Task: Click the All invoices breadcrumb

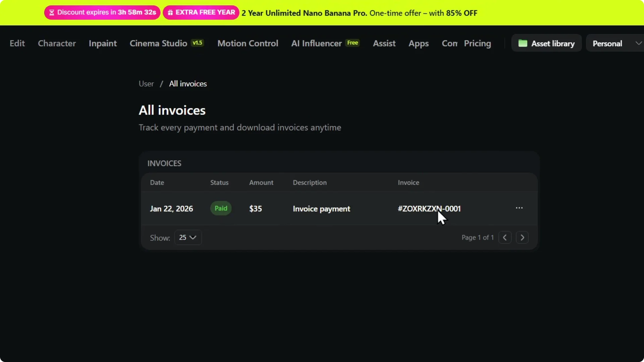Action: pos(188,83)
